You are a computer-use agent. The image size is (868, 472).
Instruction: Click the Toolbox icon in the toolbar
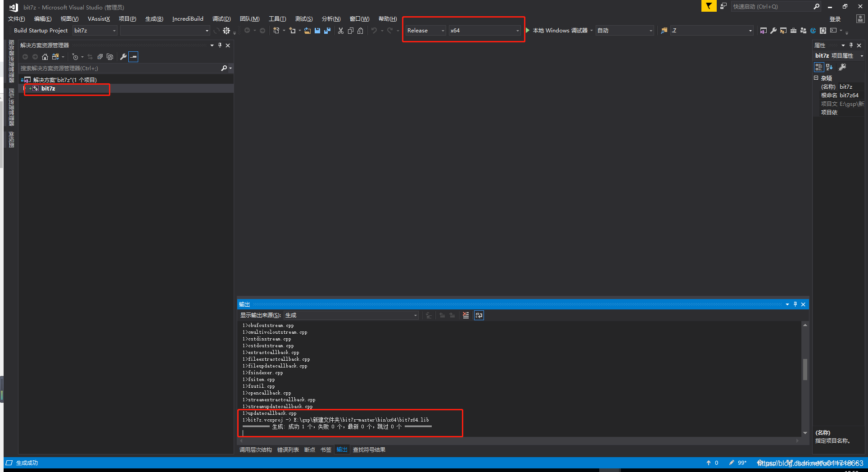pos(793,31)
